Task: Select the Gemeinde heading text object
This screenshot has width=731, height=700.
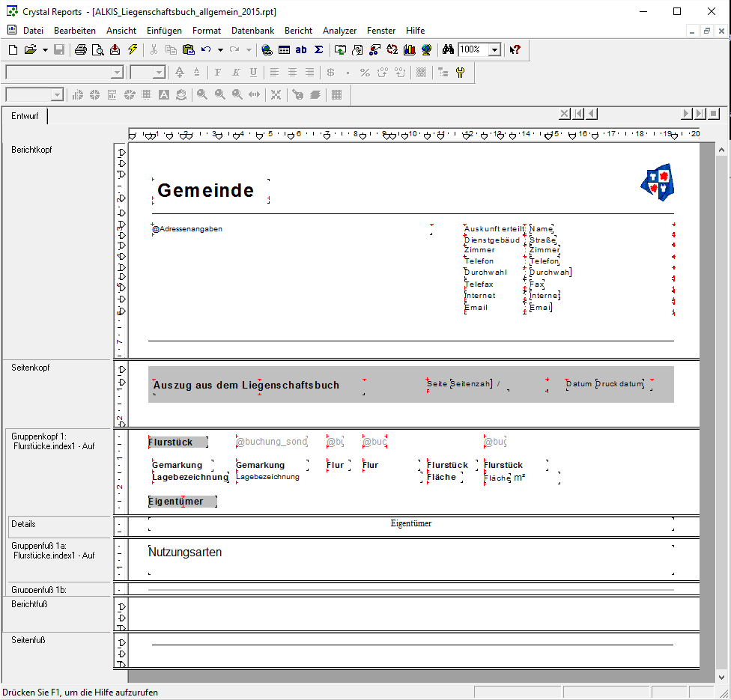Action: pos(206,191)
